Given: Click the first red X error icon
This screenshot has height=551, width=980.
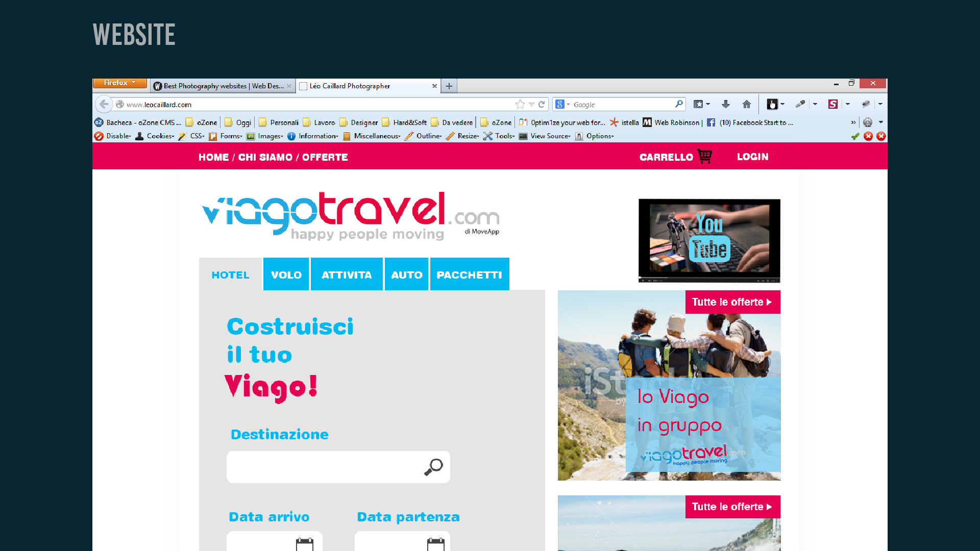Looking at the screenshot, I should (868, 136).
